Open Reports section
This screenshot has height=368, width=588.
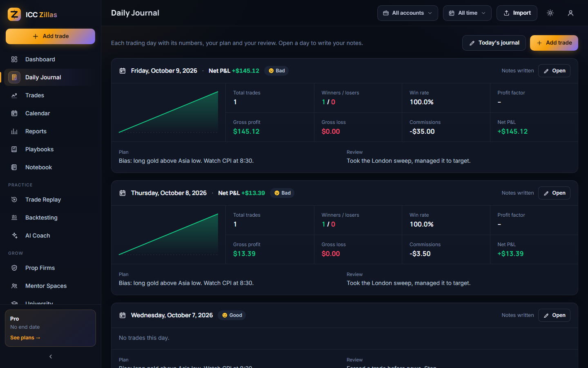pyautogui.click(x=50, y=131)
